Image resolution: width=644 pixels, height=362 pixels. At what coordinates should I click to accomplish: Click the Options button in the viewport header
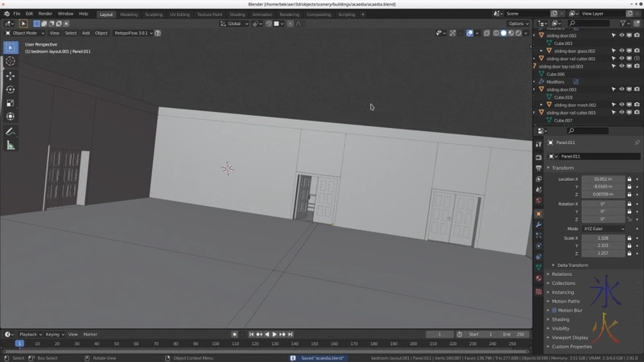[x=518, y=23]
